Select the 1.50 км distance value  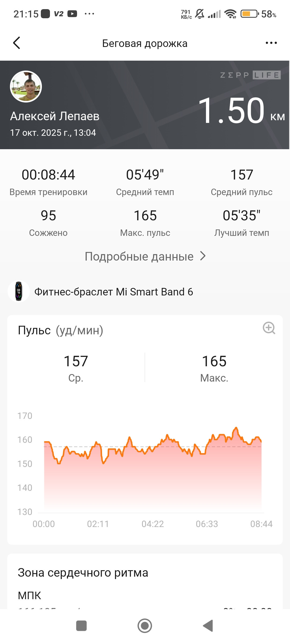(241, 111)
